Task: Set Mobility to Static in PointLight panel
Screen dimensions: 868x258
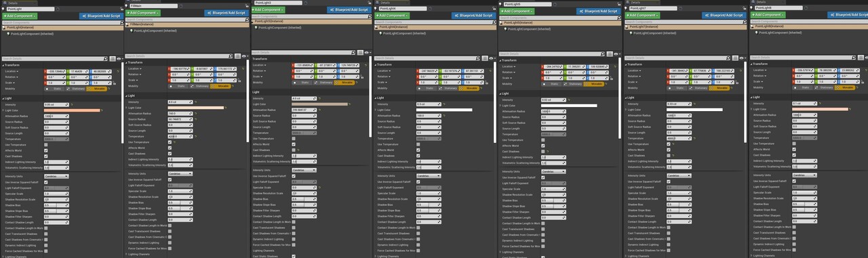Action: click(54, 89)
